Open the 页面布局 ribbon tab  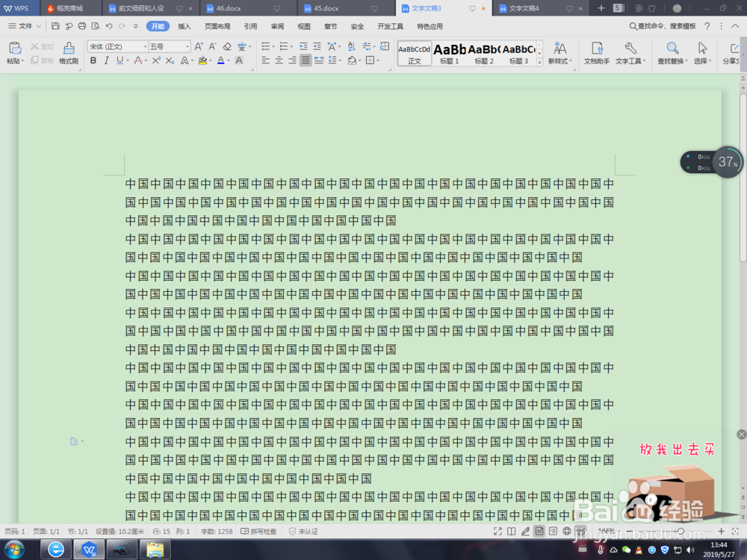217,26
